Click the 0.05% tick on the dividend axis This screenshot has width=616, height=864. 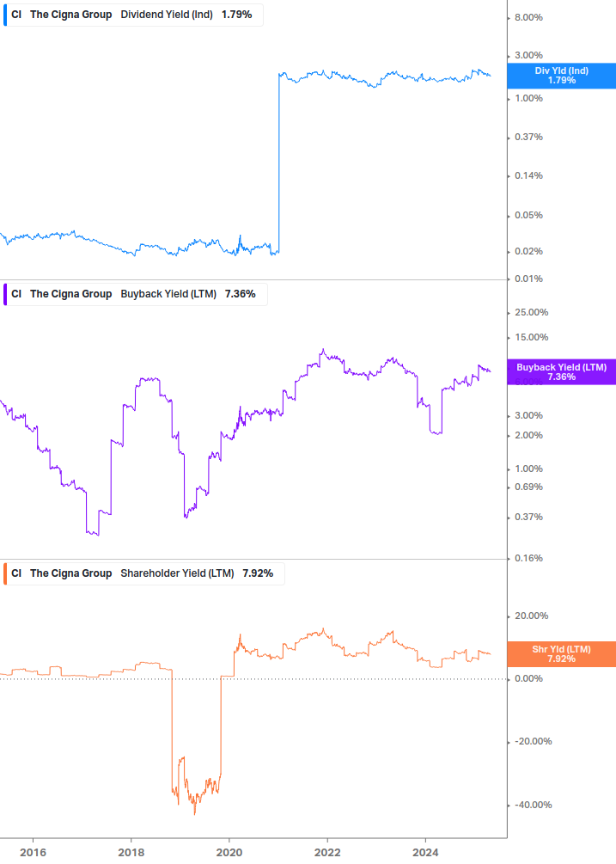[x=528, y=216]
